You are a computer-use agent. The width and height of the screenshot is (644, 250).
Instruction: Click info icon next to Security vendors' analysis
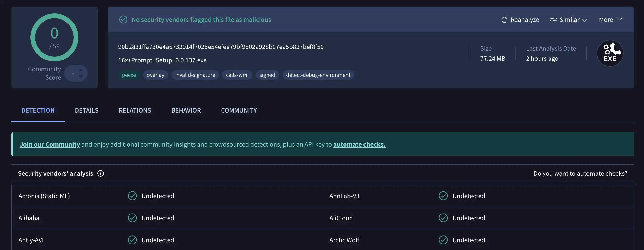pyautogui.click(x=100, y=173)
